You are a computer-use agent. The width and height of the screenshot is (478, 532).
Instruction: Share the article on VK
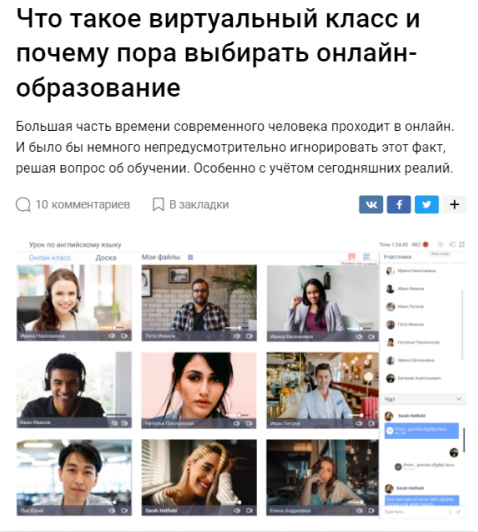tap(371, 204)
